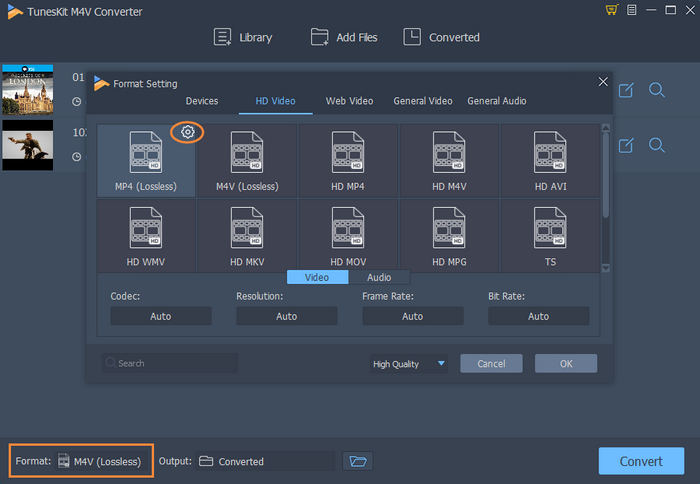
Task: Click Add Files in the top bar
Action: pyautogui.click(x=344, y=37)
